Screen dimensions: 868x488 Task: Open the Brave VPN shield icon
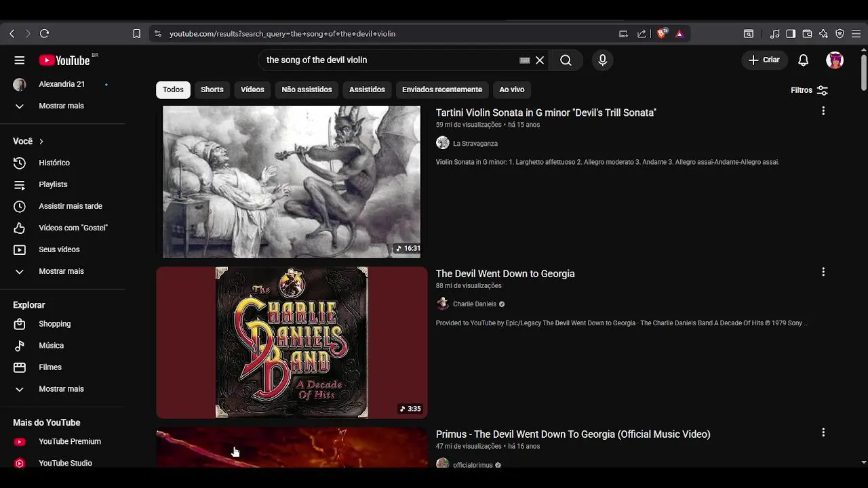pos(840,33)
